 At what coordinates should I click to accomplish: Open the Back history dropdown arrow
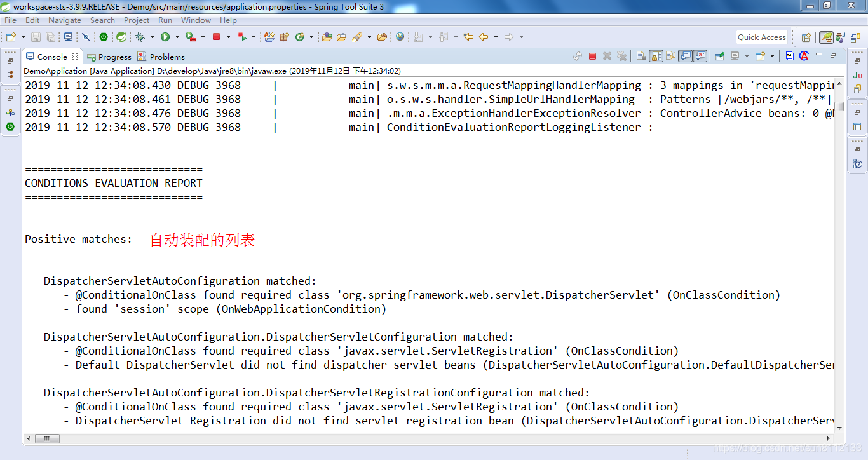[496, 37]
